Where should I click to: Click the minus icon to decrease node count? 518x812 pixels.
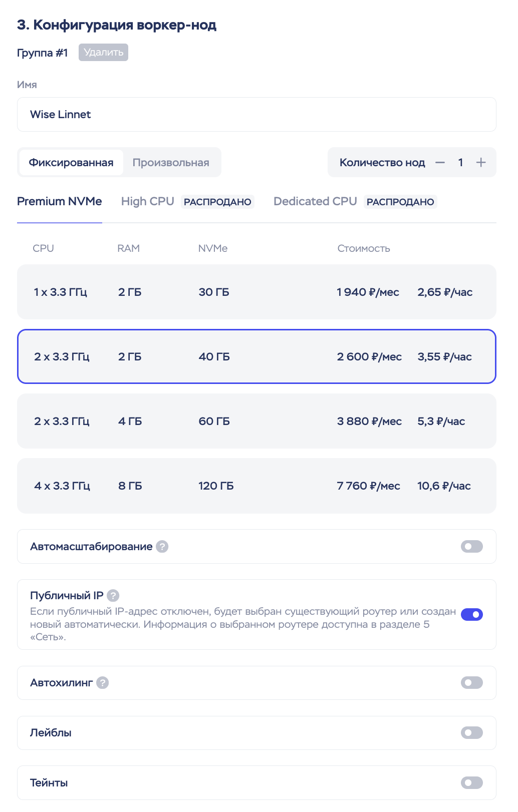click(x=440, y=162)
